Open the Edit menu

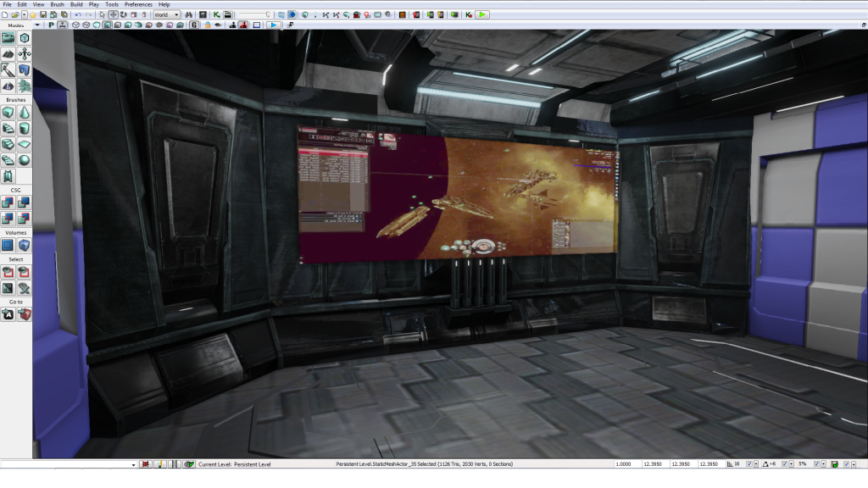[x=22, y=4]
